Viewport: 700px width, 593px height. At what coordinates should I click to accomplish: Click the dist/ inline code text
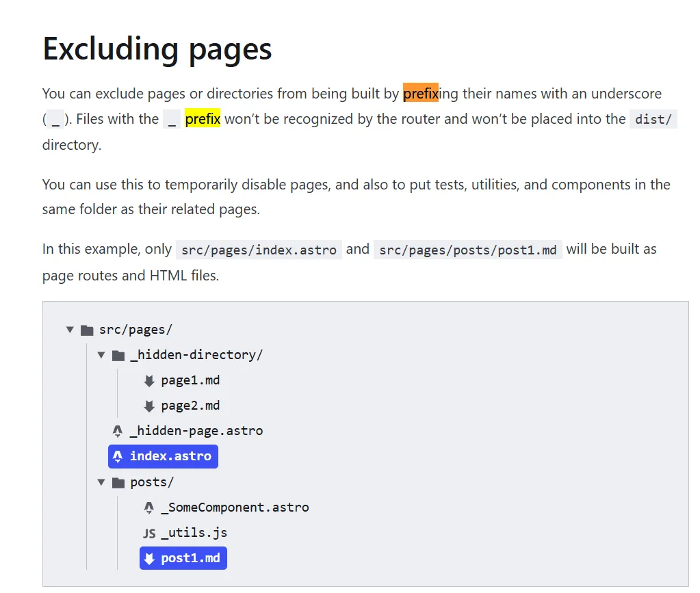coord(653,120)
